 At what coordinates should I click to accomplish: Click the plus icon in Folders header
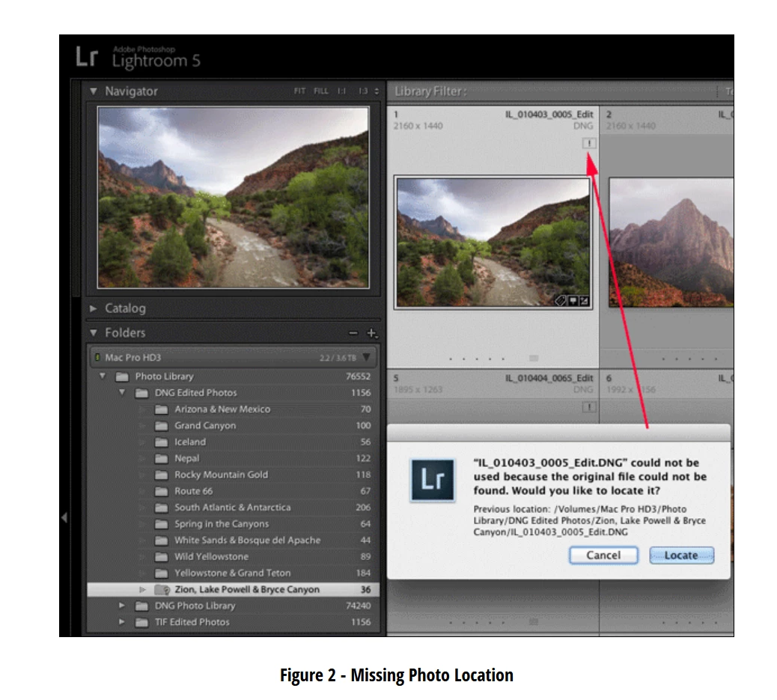coord(371,333)
